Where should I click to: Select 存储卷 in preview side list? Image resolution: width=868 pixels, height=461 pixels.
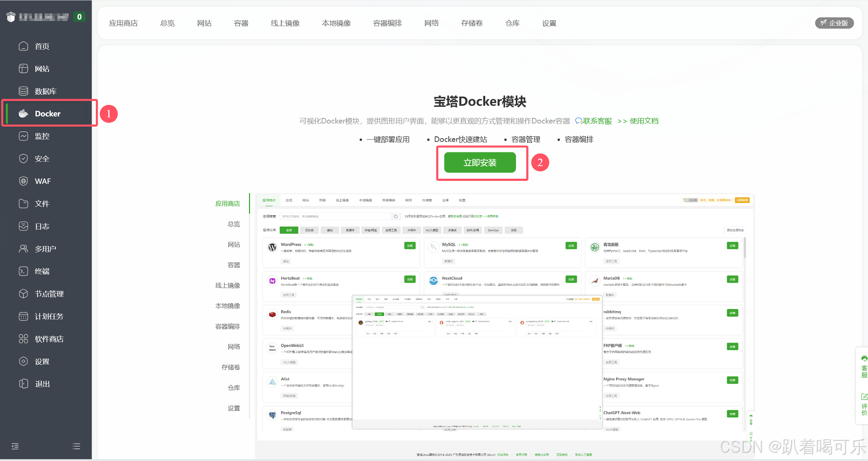pyautogui.click(x=231, y=367)
